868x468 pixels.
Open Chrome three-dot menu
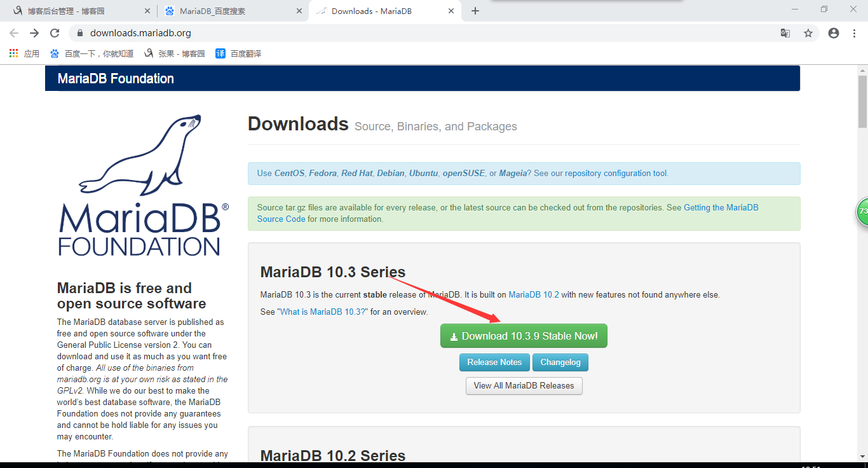point(854,33)
